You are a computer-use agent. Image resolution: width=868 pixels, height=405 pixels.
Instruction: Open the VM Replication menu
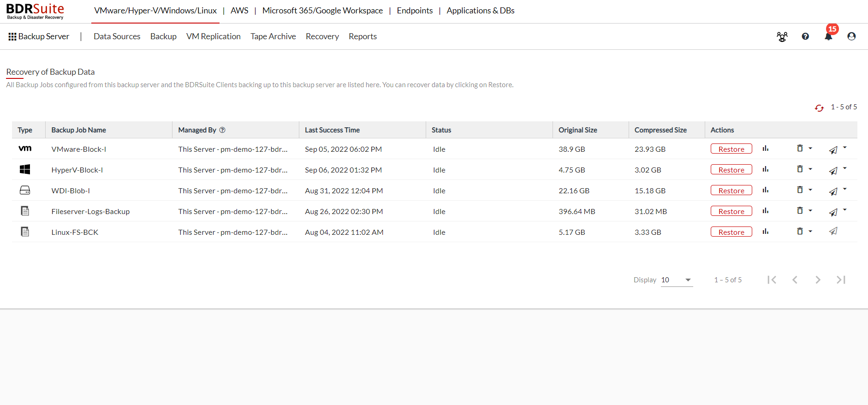(214, 36)
